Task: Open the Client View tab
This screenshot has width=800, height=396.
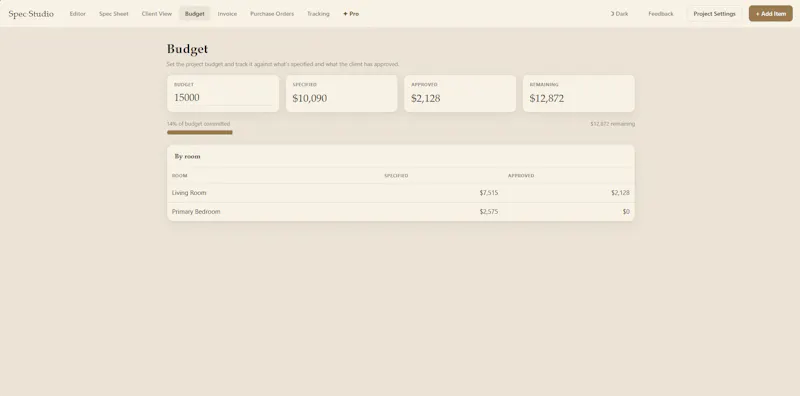Action: click(157, 14)
